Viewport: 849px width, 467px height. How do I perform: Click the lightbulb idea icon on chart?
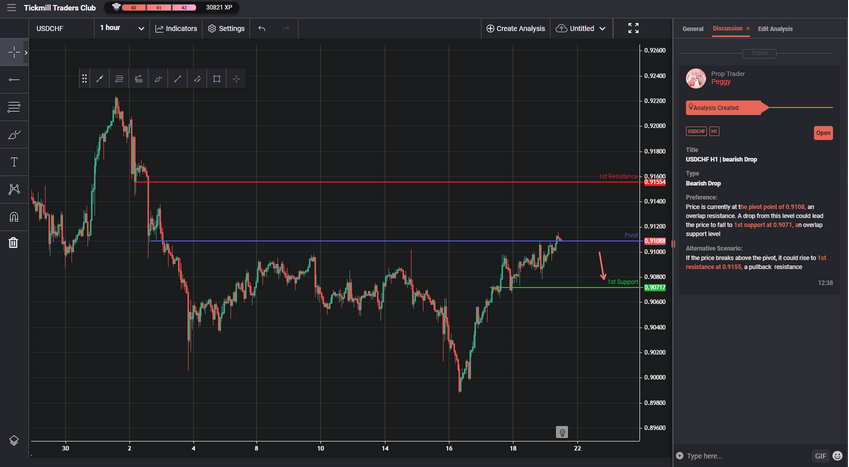(x=562, y=432)
